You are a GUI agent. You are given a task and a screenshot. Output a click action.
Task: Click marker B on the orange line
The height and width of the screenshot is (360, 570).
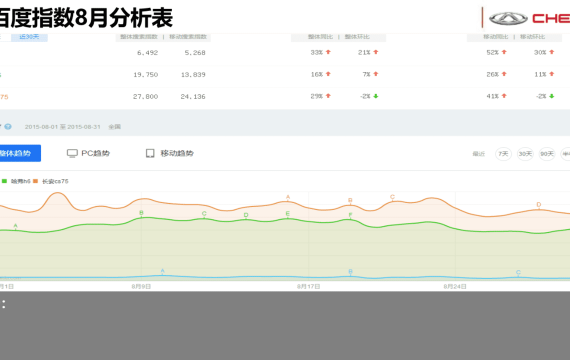tap(350, 200)
